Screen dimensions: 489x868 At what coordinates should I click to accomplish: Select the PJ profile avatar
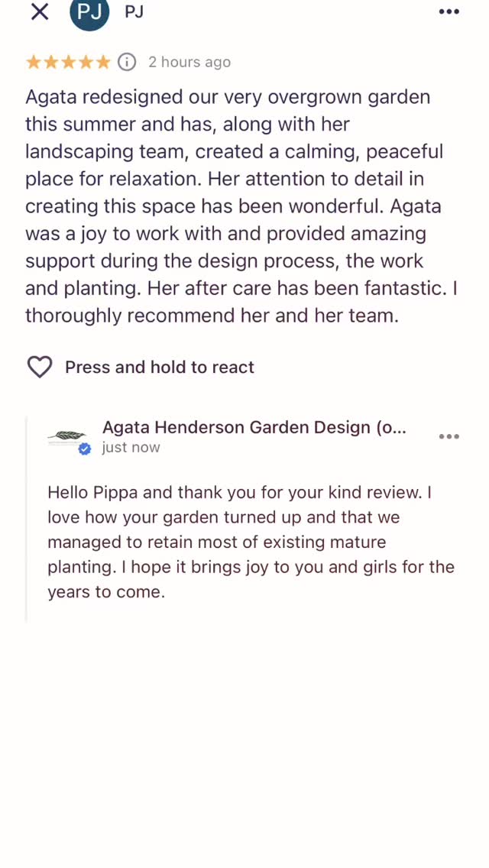click(x=89, y=13)
